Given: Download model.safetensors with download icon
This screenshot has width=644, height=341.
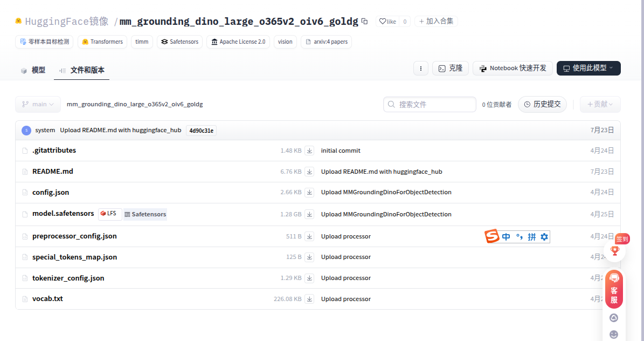Looking at the screenshot, I should tap(310, 214).
